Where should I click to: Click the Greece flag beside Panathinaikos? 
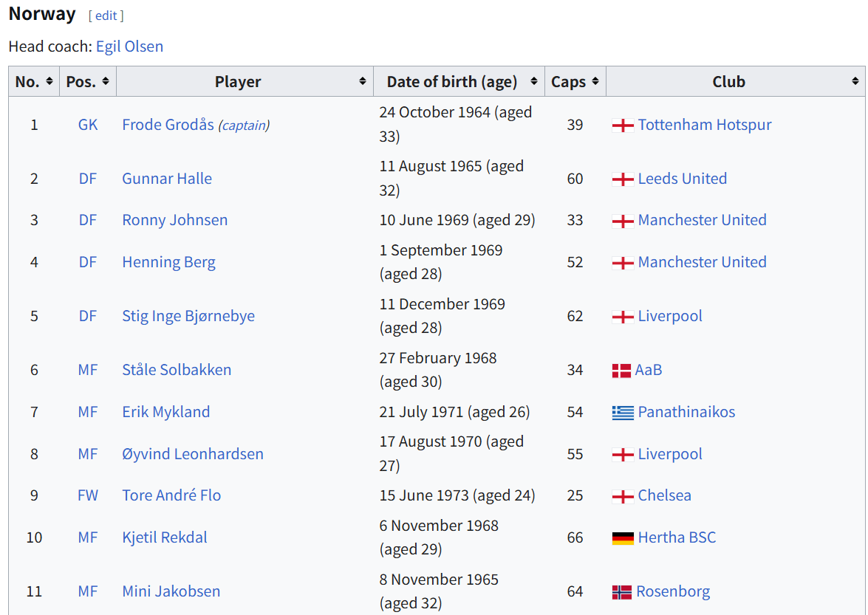(623, 413)
